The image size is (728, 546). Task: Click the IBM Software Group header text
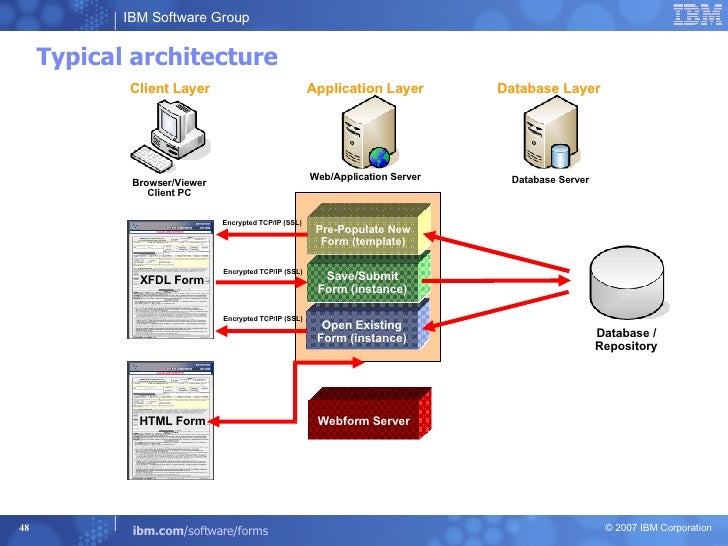[x=186, y=18]
